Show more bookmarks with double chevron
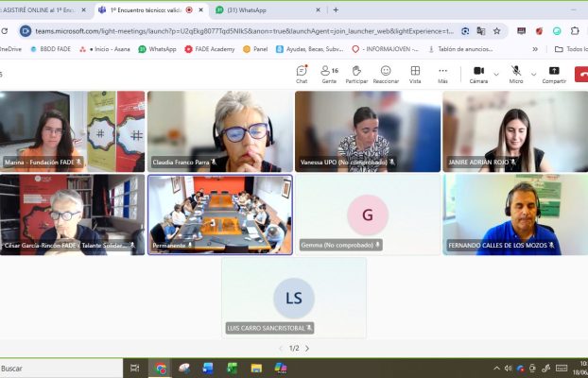This screenshot has width=588, height=378. [535, 49]
